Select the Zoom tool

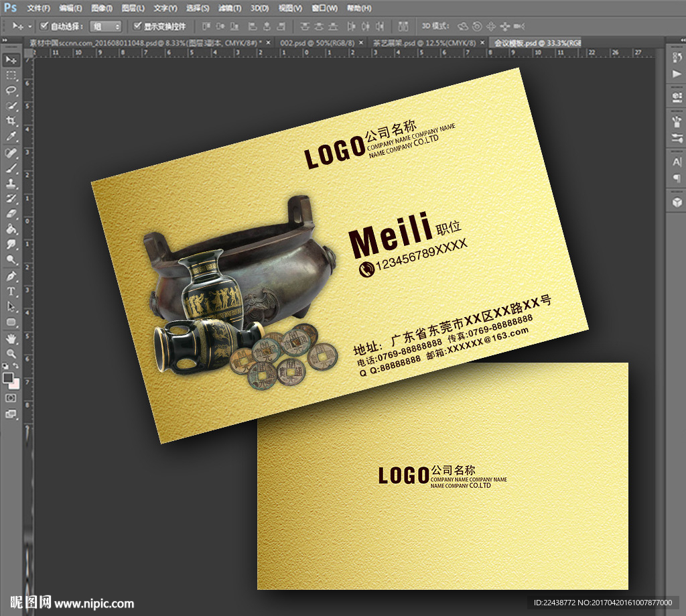pos(11,354)
